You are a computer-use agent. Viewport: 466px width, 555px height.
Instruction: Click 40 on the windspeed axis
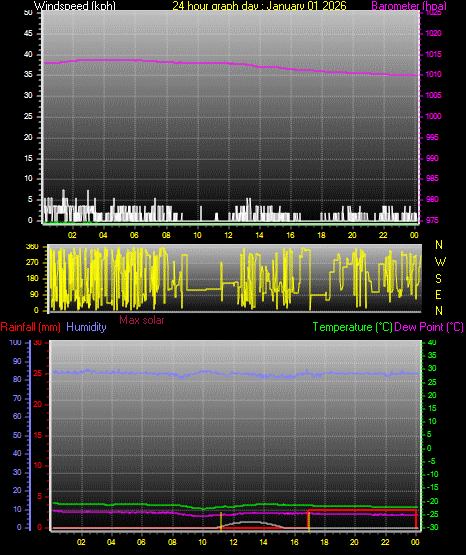[28, 54]
